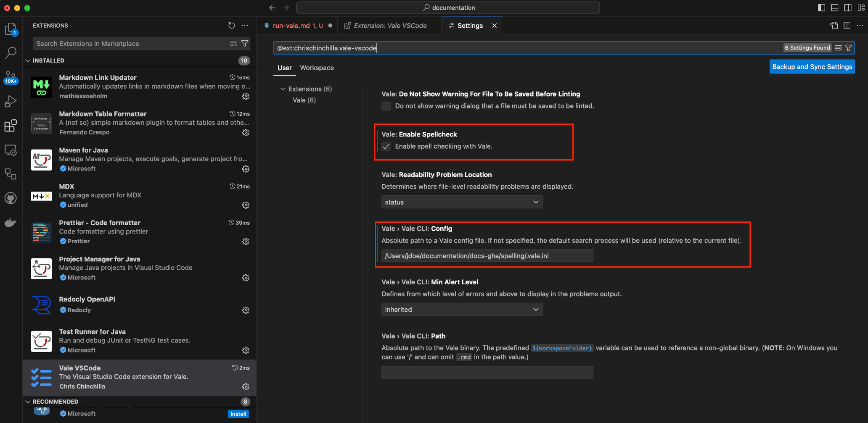Open the Open Settings JSON icon
868x423 pixels.
(x=834, y=25)
